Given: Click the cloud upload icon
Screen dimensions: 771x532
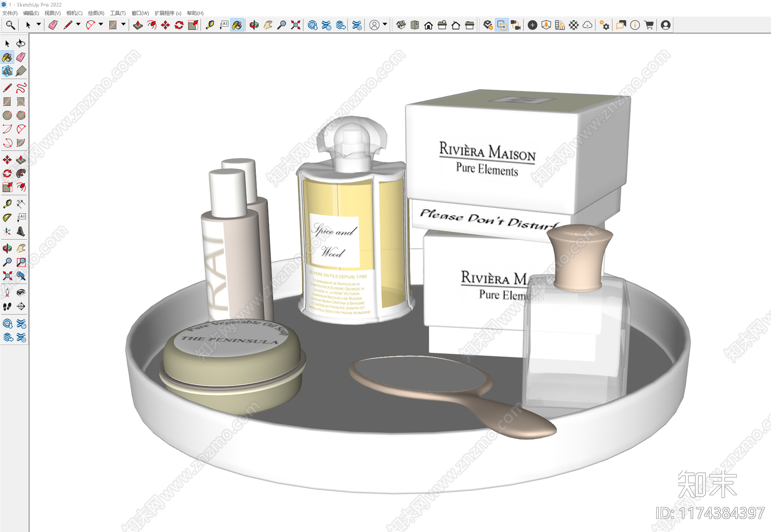Looking at the screenshot, I should (587, 25).
